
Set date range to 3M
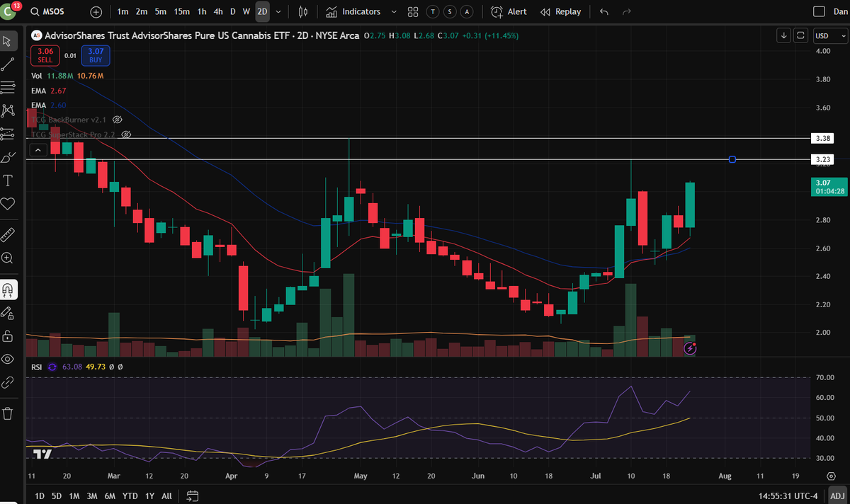point(92,496)
